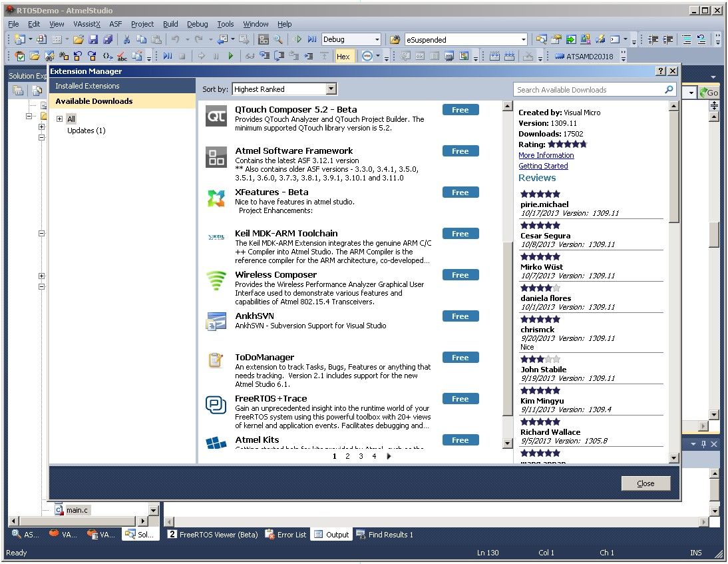The height and width of the screenshot is (564, 728).
Task: Switch to the Output tab
Action: [x=331, y=534]
